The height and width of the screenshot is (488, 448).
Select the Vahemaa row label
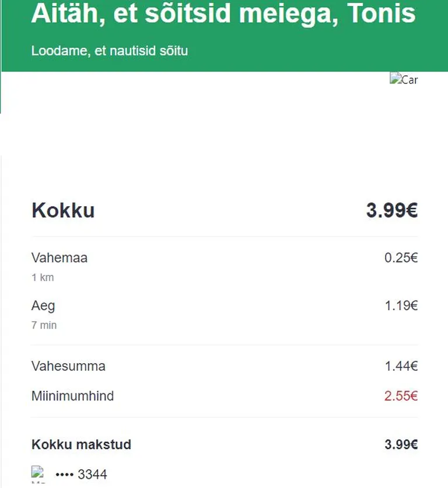[x=60, y=258]
